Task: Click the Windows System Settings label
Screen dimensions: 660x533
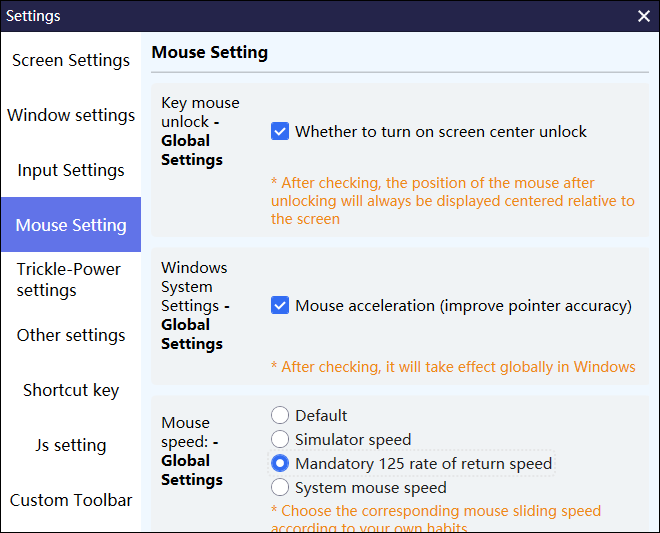Action: (195, 305)
